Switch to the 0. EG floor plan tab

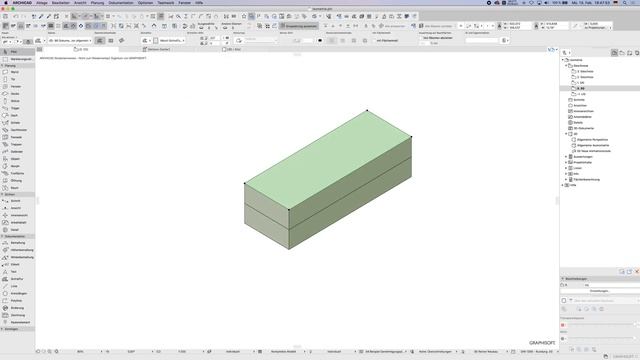[x=82, y=49]
